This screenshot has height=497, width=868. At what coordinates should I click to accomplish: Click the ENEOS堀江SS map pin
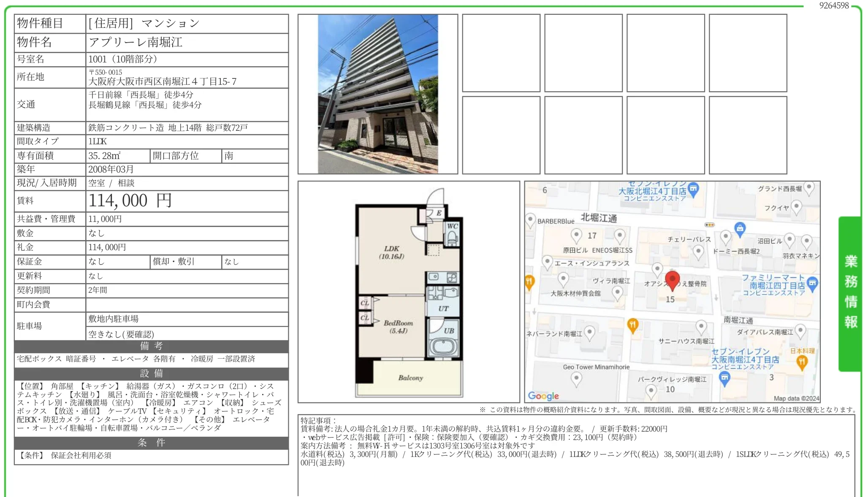coord(619,235)
